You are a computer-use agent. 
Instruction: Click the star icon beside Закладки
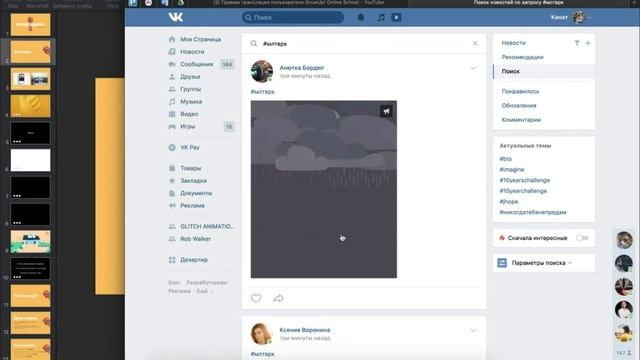click(172, 180)
